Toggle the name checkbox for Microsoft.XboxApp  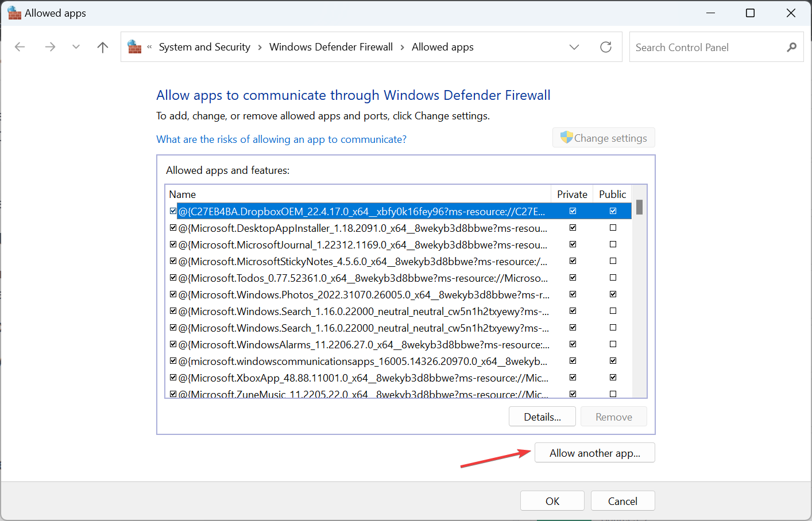coord(173,378)
